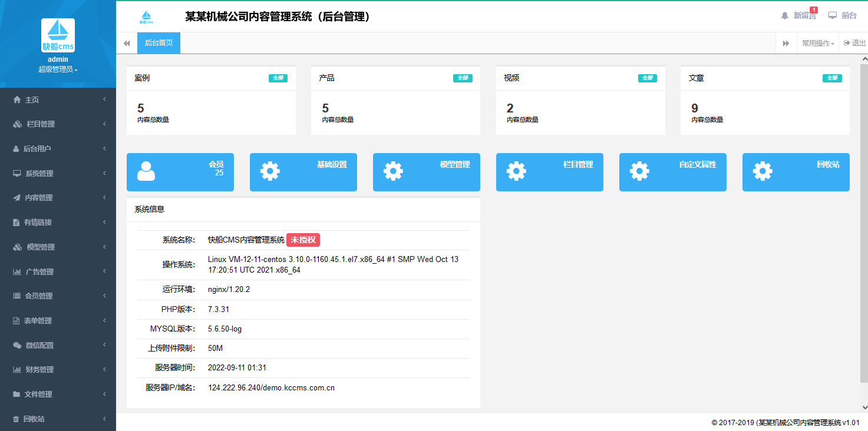Select the 后台首页 tab
Image resolution: width=868 pixels, height=431 pixels.
pyautogui.click(x=159, y=43)
